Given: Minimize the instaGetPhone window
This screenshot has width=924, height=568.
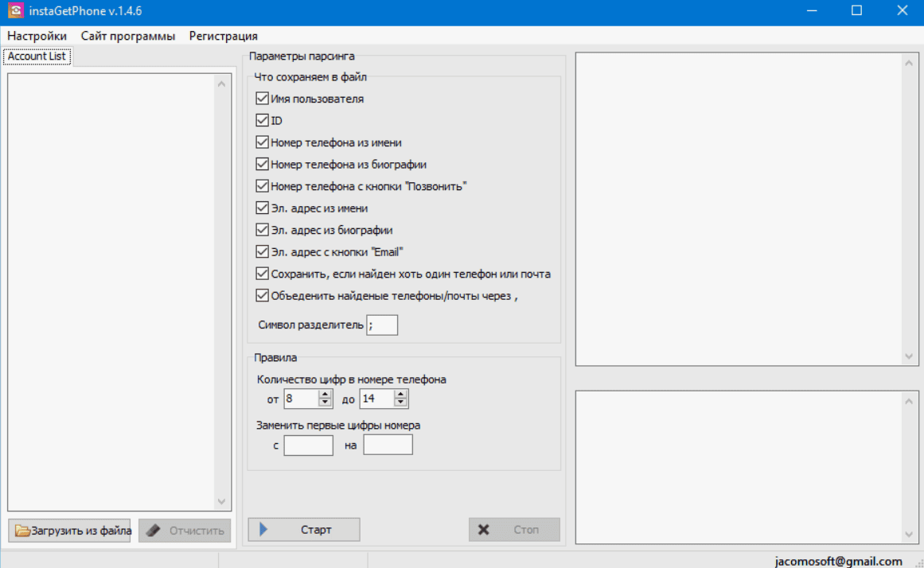Looking at the screenshot, I should (812, 10).
